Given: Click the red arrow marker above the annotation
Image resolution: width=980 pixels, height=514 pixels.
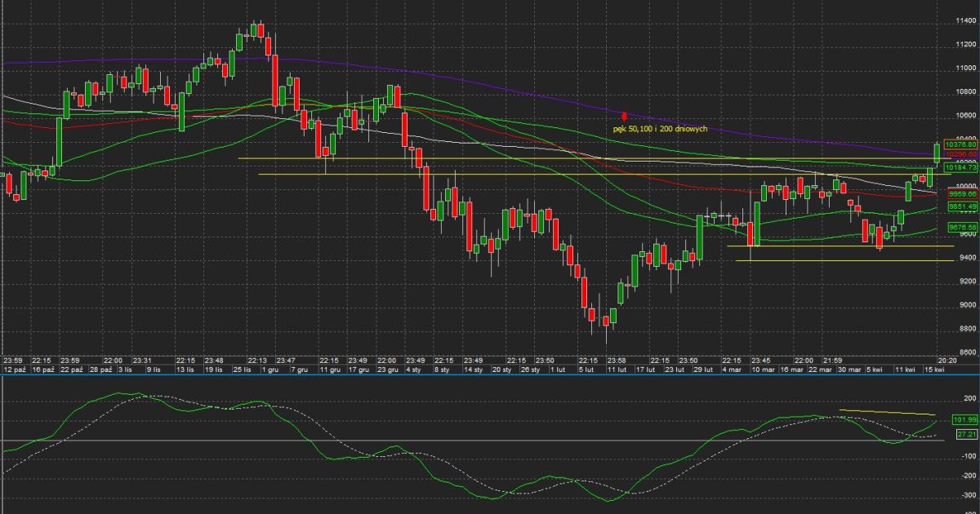Looking at the screenshot, I should (624, 117).
